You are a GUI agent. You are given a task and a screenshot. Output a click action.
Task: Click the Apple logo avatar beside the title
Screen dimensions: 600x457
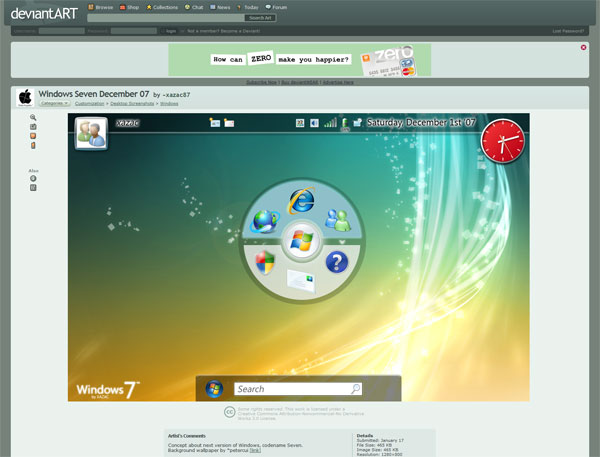[x=25, y=97]
